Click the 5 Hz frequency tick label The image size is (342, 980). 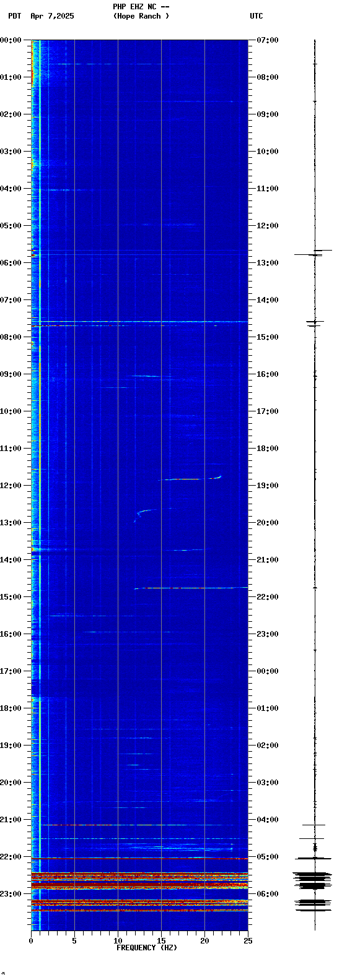[x=74, y=941]
